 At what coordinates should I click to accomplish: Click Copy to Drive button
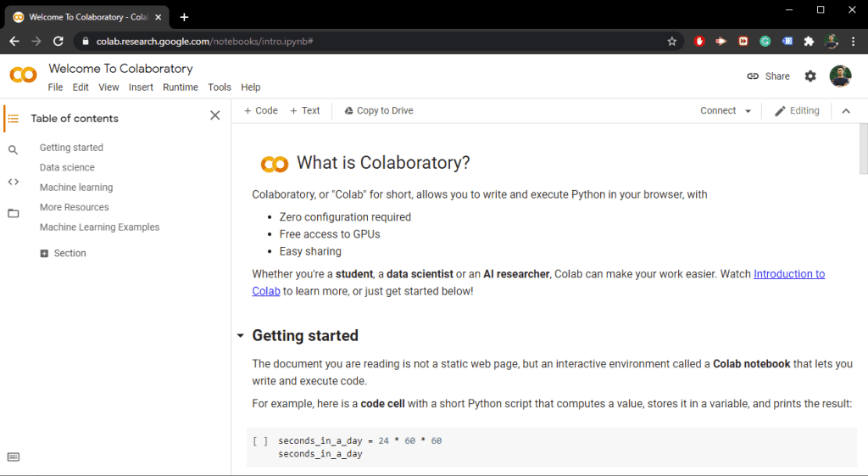(379, 111)
